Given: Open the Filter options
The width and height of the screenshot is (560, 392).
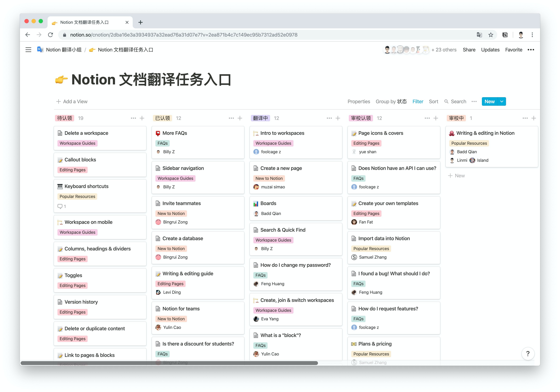Looking at the screenshot, I should point(418,101).
